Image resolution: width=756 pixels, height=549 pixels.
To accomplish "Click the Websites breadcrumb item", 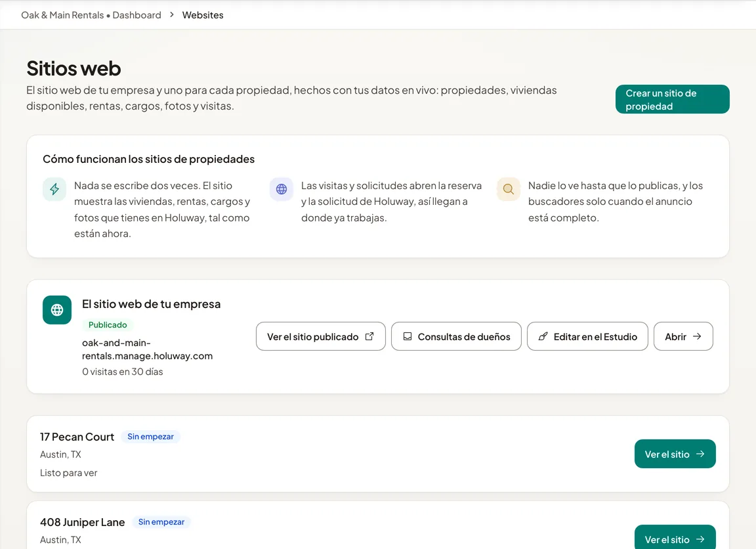I will click(x=203, y=15).
